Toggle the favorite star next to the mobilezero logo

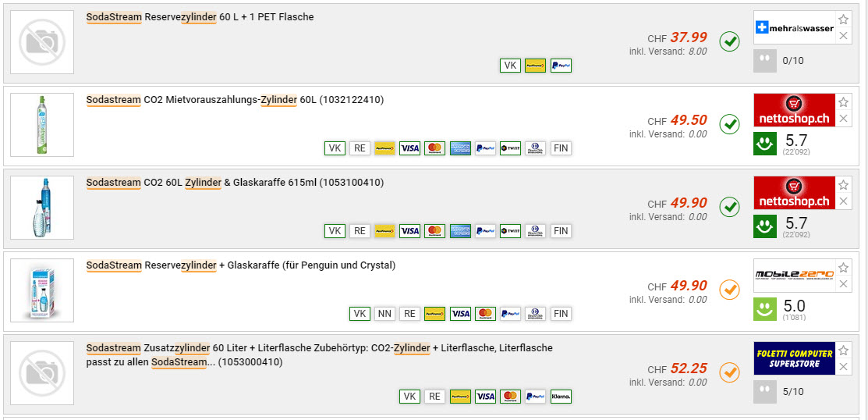click(x=843, y=268)
